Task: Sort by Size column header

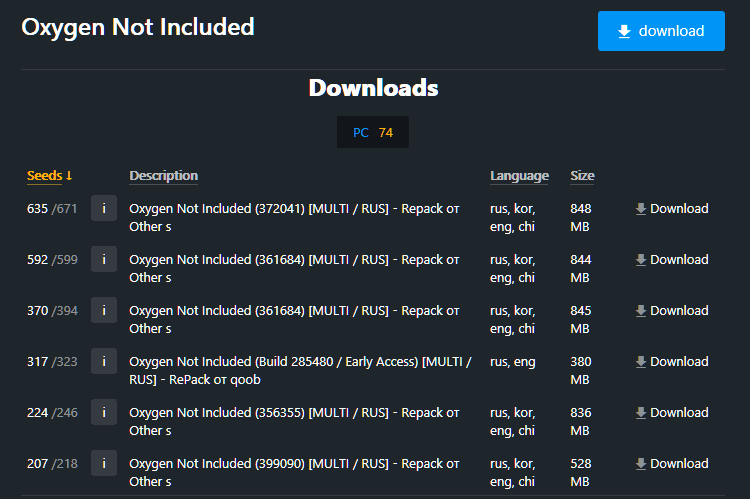Action: [582, 176]
